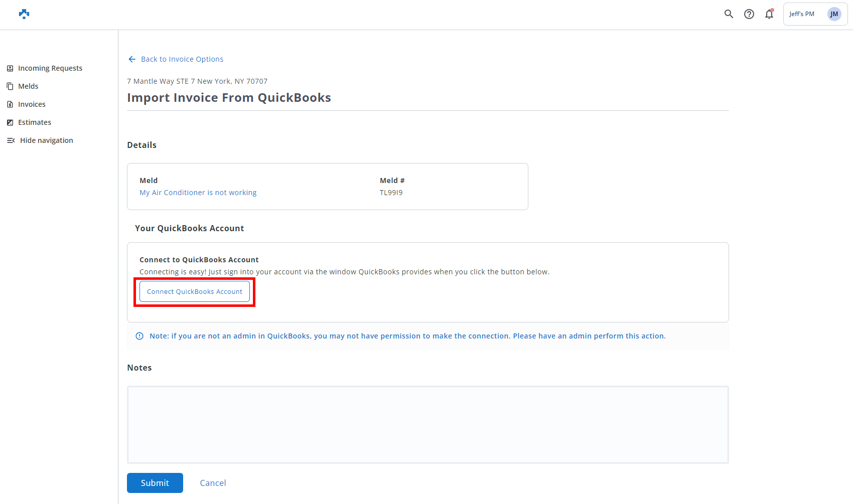Click the JM user avatar
This screenshot has width=853, height=504.
(x=834, y=14)
